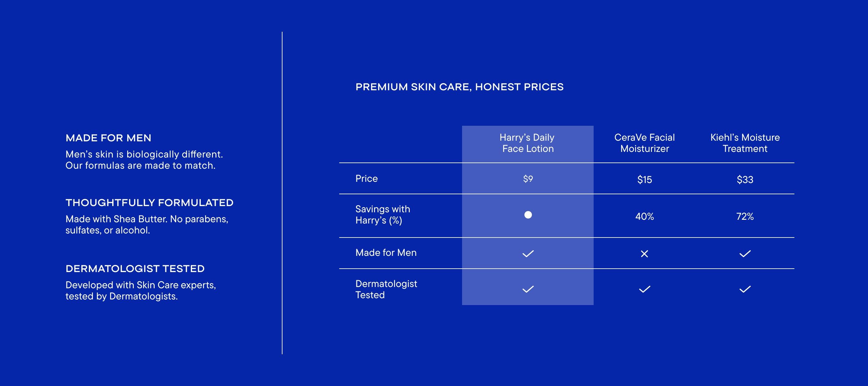Select the CeraVe Facial Moisturizer column header

click(644, 143)
